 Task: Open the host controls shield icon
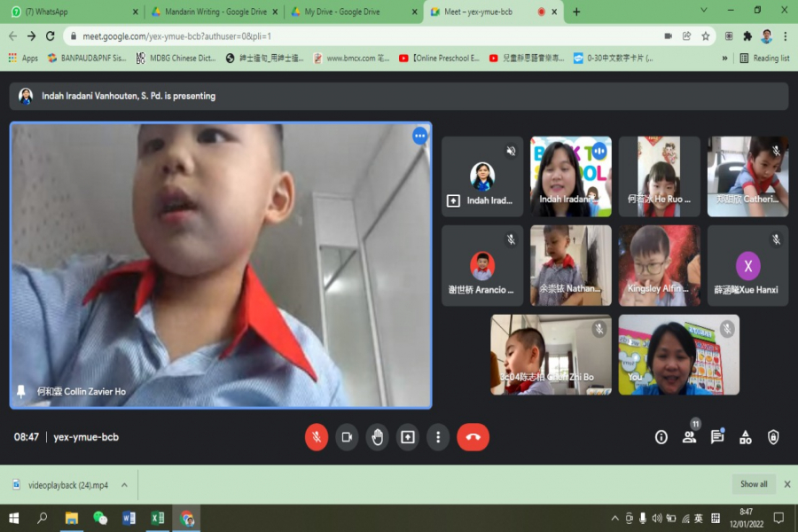(773, 437)
